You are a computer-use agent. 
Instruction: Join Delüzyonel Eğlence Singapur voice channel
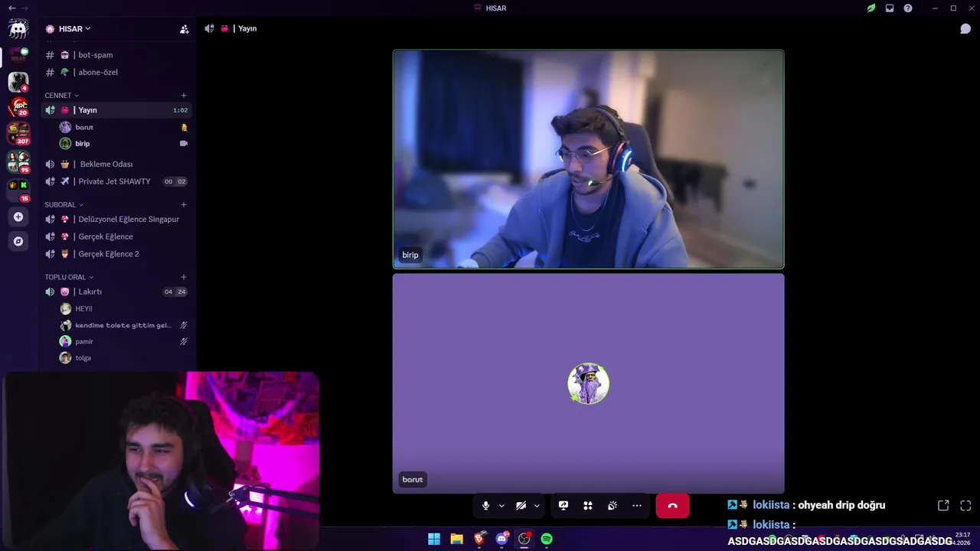tap(116, 219)
